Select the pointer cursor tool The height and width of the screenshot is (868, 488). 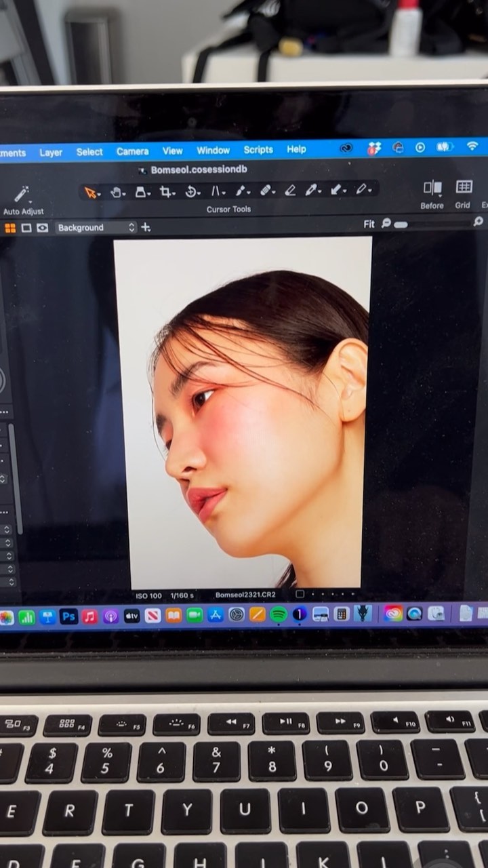[x=89, y=192]
